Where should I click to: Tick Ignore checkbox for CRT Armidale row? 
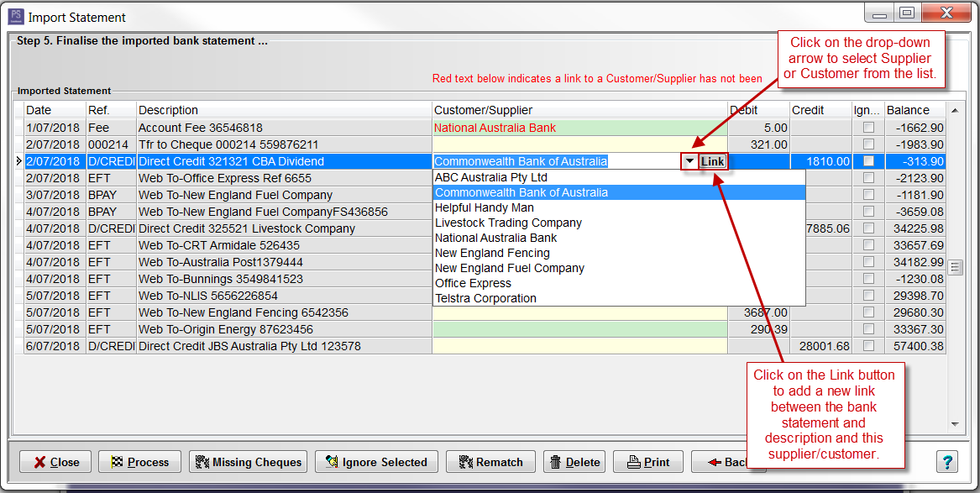coord(868,245)
